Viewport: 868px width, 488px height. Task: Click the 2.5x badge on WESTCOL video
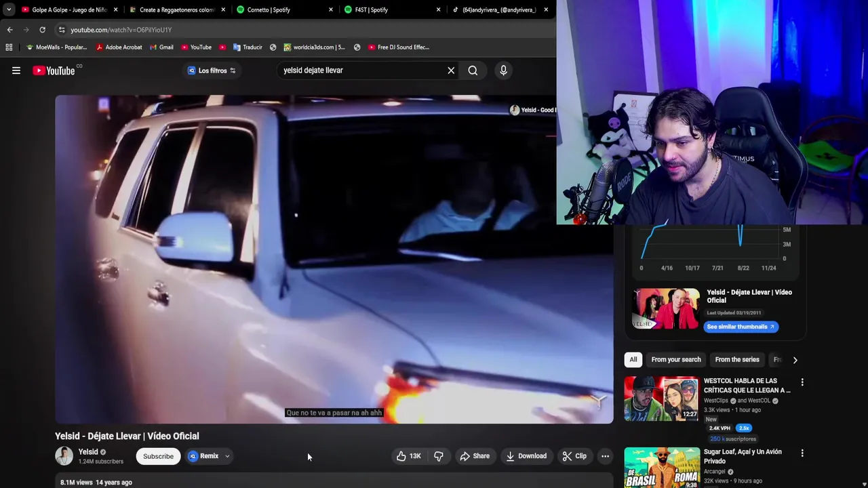coord(744,428)
